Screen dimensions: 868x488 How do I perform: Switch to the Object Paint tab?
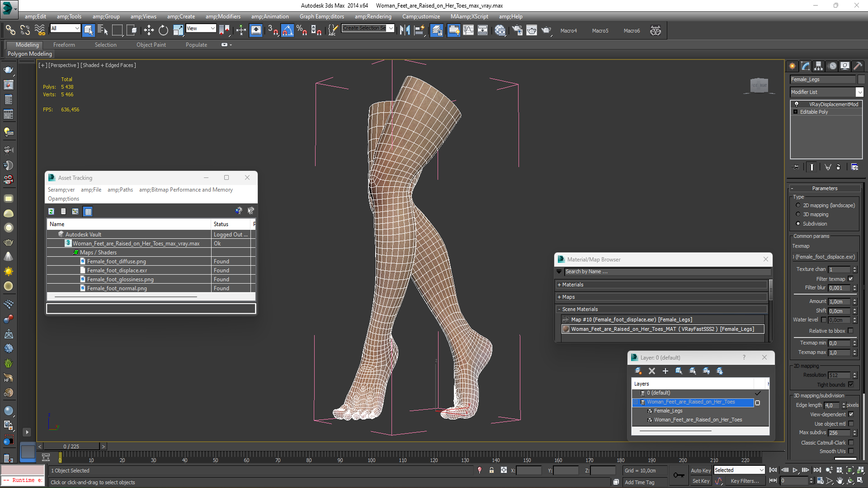(151, 45)
